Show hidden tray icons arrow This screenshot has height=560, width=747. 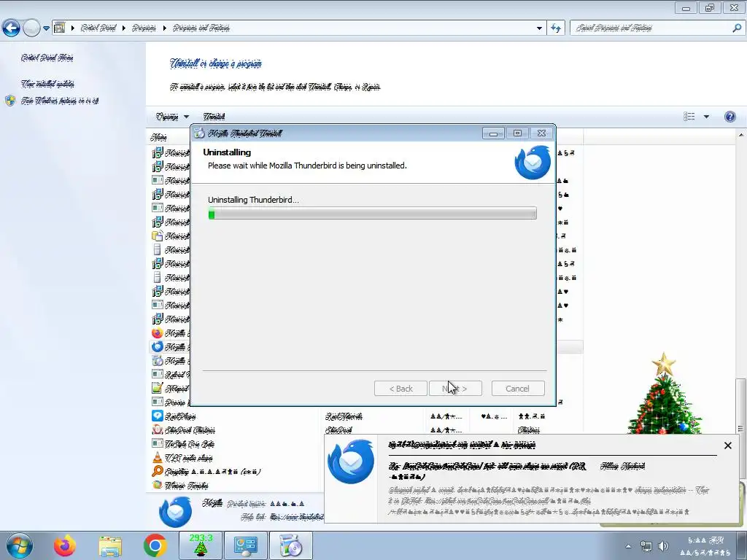[x=628, y=546]
